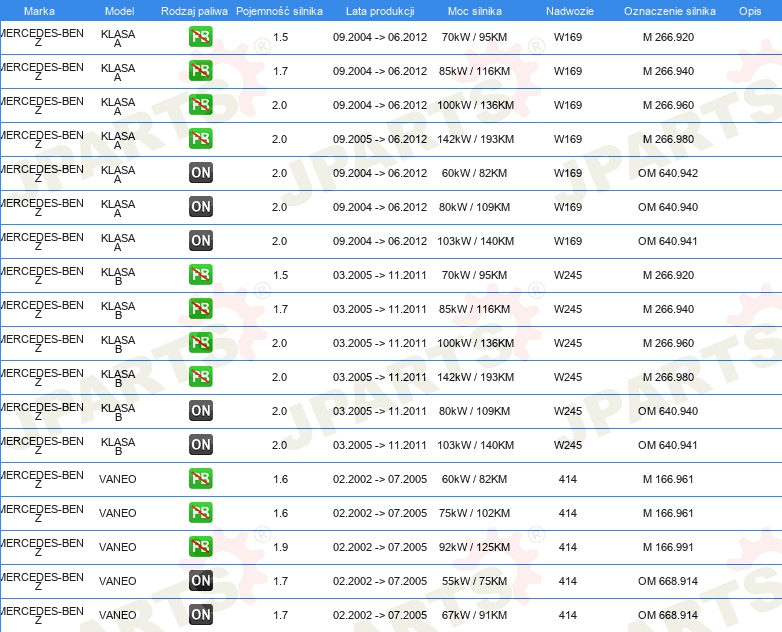The width and height of the screenshot is (782, 632).
Task: Click capacity 1.5 in W245 row
Action: (x=281, y=275)
